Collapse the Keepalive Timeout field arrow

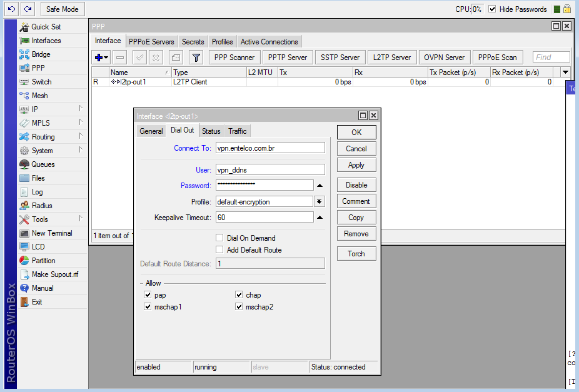pyautogui.click(x=320, y=218)
